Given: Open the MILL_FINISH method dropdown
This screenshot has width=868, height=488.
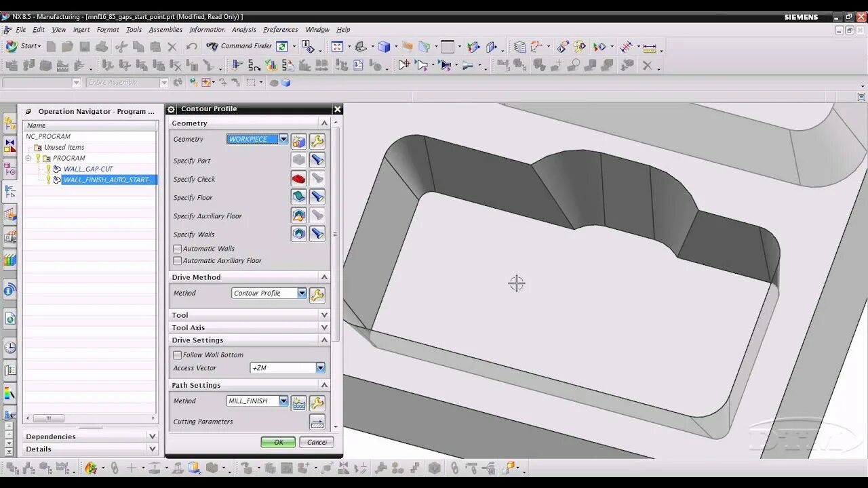Looking at the screenshot, I should [283, 401].
